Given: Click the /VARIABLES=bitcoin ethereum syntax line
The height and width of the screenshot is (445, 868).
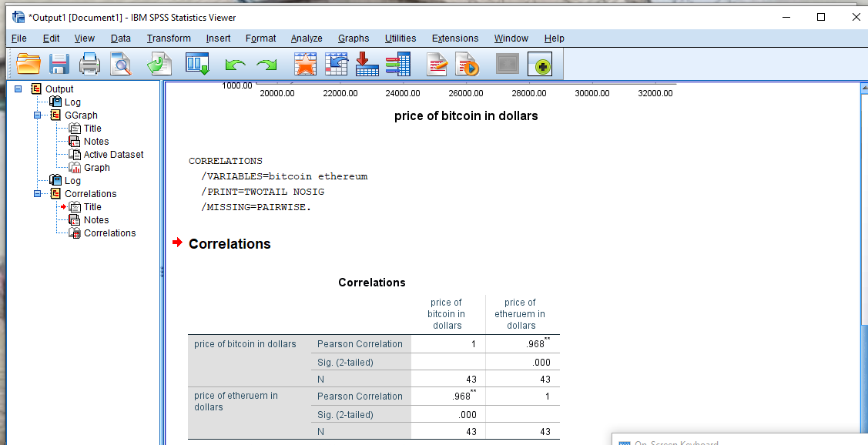Looking at the screenshot, I should tap(284, 176).
